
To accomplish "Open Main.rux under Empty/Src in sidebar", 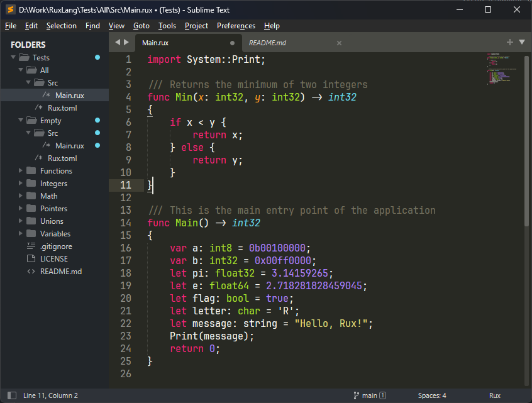I will [x=70, y=145].
